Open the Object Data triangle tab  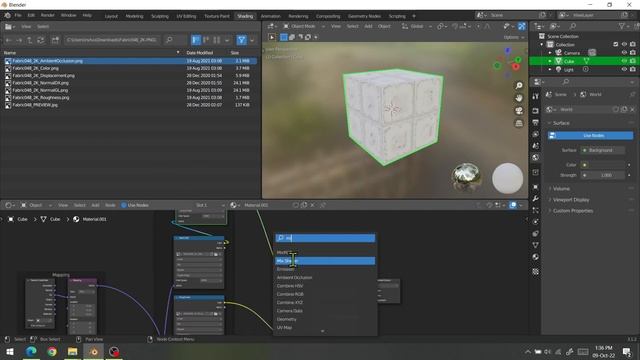(536, 245)
